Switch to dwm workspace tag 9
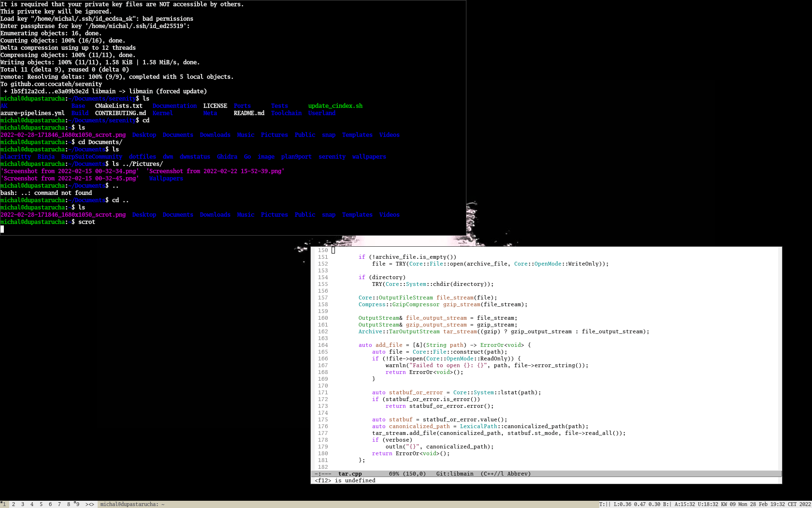Viewport: 812px width, 508px height. tap(77, 504)
